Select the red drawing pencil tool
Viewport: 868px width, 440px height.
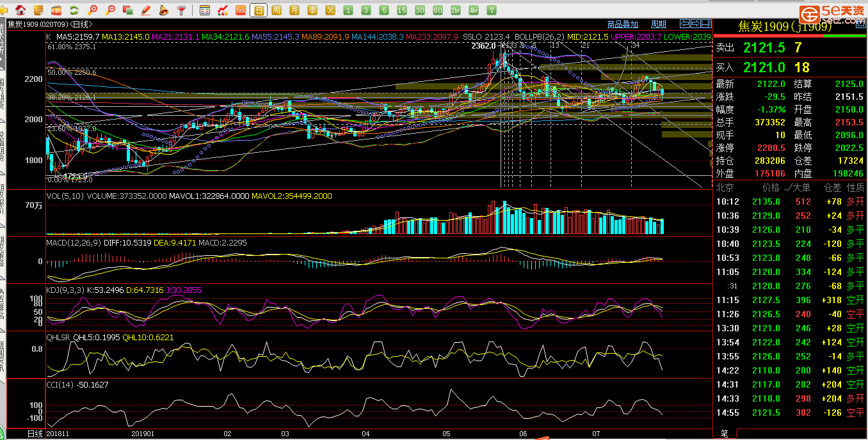[146, 10]
